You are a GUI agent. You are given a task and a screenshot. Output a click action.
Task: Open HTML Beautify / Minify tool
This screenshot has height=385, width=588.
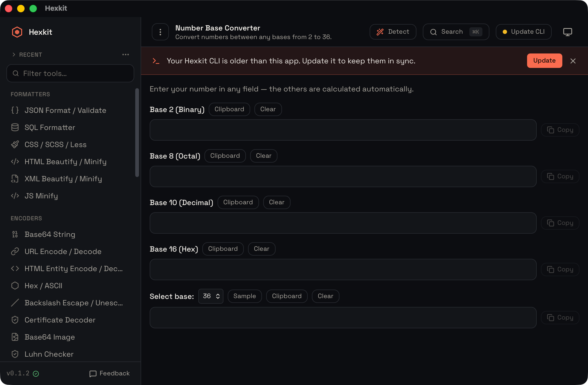point(70,162)
